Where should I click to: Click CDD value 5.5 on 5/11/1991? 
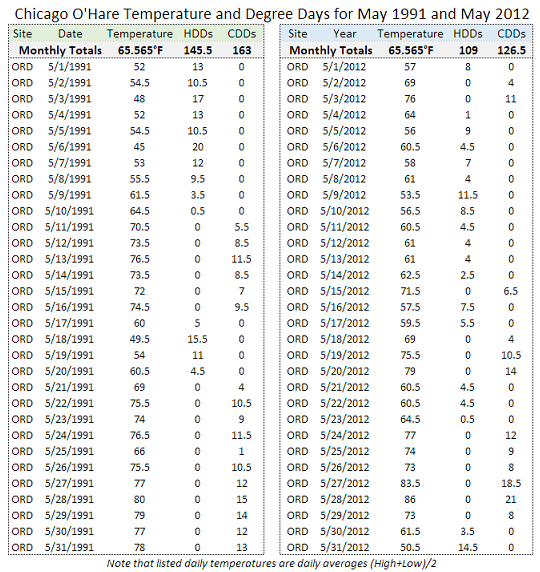click(242, 227)
